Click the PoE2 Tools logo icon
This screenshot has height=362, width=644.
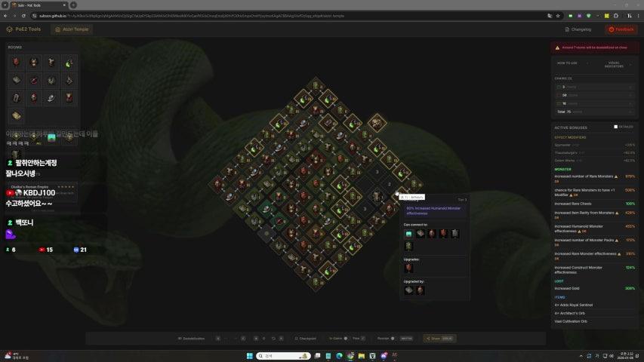pos(9,29)
